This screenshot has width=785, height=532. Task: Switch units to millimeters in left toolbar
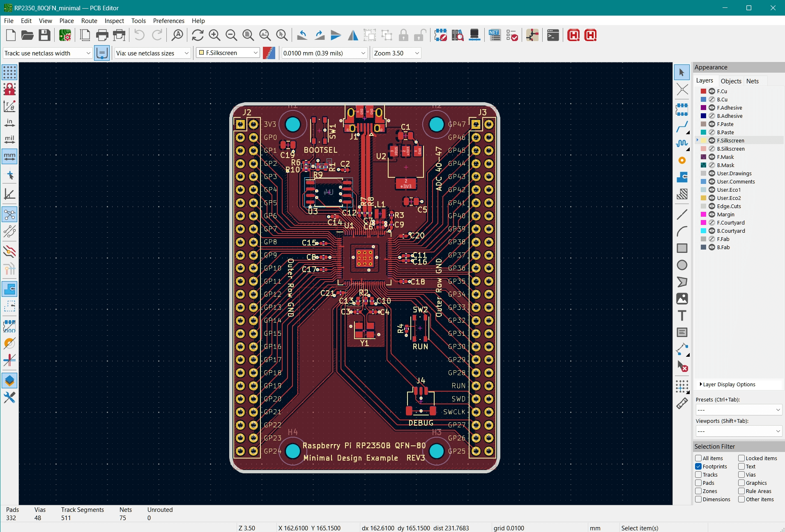pos(9,156)
